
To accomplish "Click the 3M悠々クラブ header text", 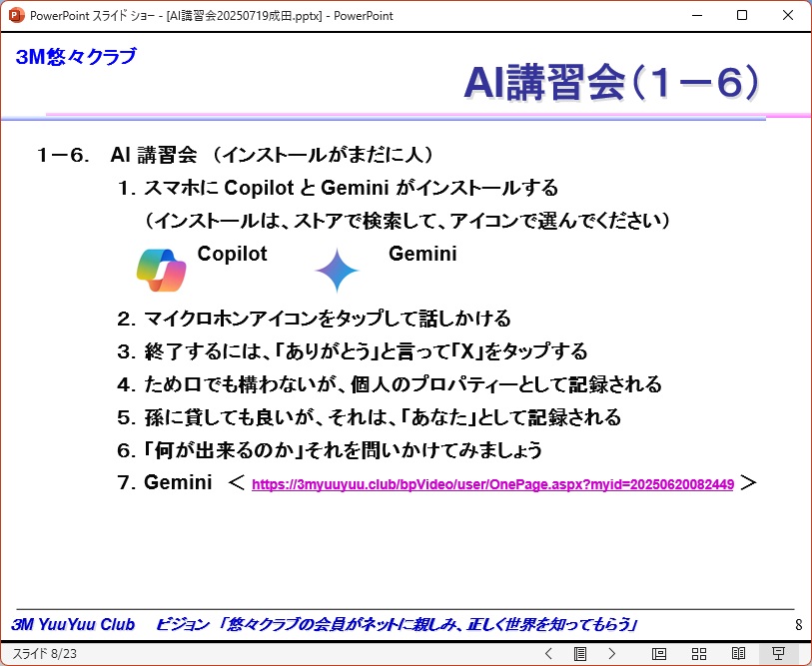I will pyautogui.click(x=76, y=57).
